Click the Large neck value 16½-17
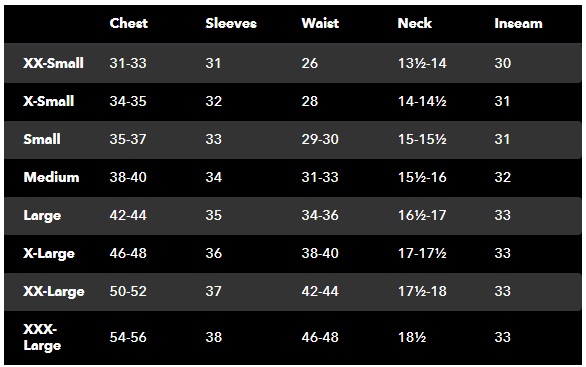586x367 pixels. click(x=422, y=215)
